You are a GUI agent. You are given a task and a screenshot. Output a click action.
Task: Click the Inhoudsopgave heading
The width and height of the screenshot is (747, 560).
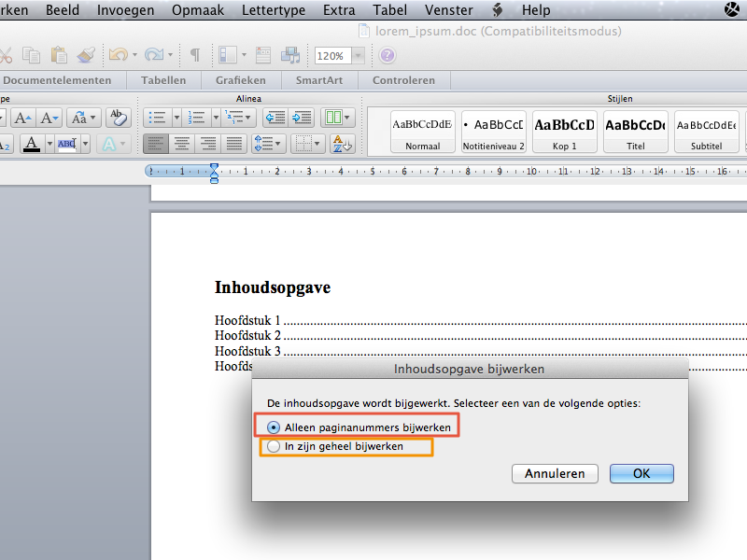tap(273, 287)
